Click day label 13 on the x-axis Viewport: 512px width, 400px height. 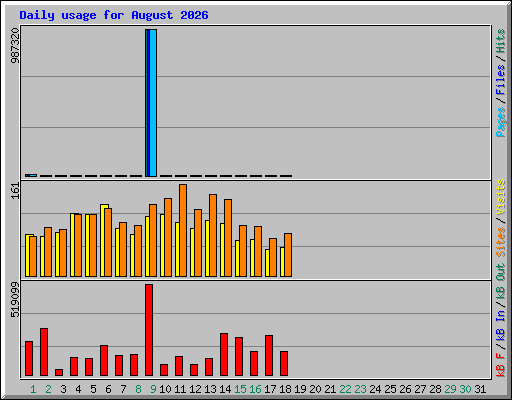click(210, 389)
